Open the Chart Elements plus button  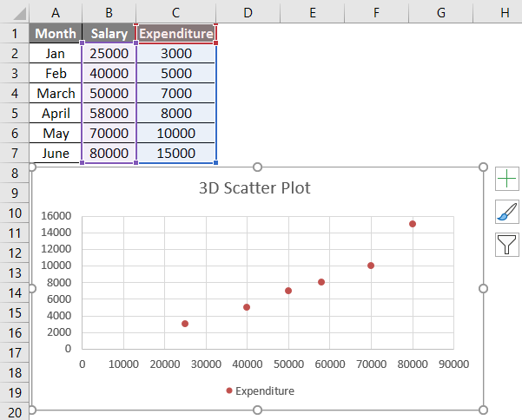(x=506, y=179)
